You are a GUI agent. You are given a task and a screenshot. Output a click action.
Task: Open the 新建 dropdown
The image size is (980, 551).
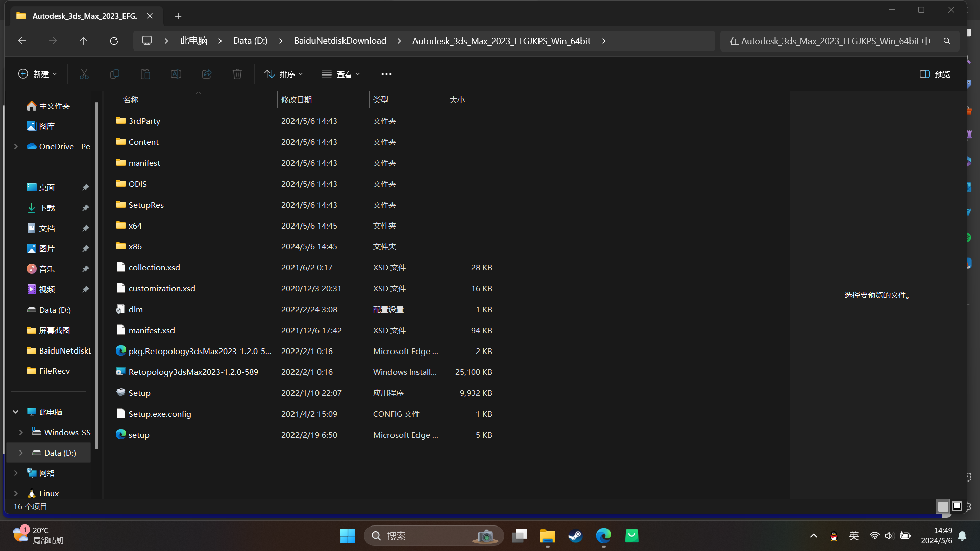37,74
